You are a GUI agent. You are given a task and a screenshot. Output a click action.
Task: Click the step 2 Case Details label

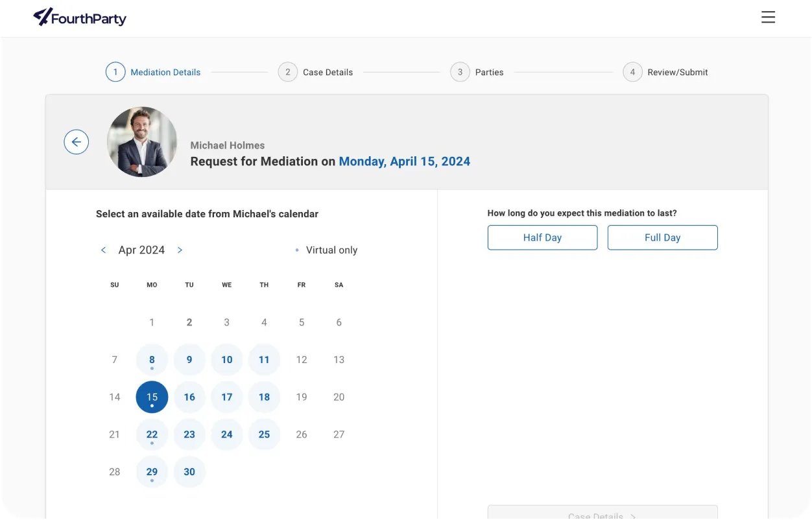click(x=328, y=72)
